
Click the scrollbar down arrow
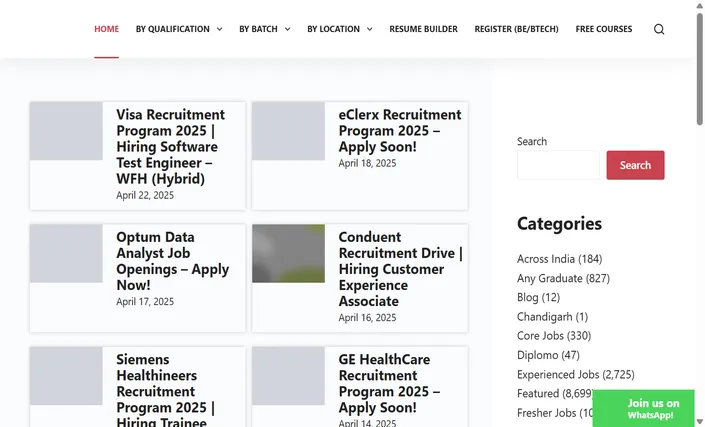(700, 421)
